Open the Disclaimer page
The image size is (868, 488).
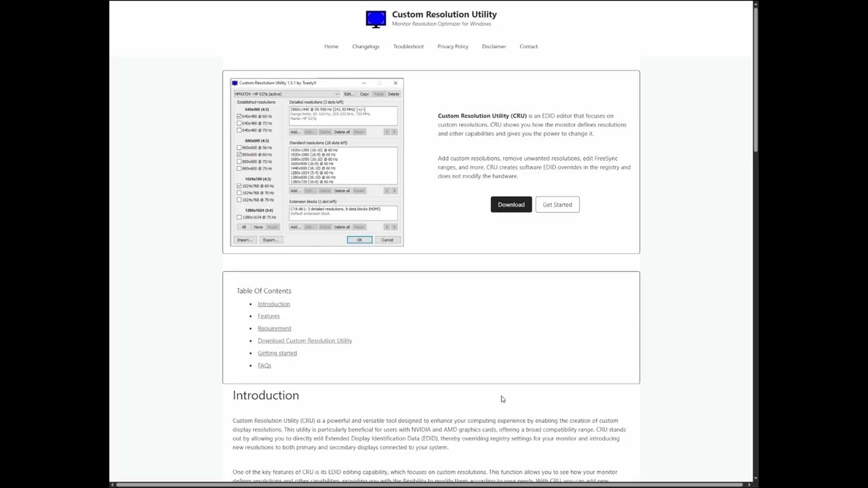(x=494, y=46)
